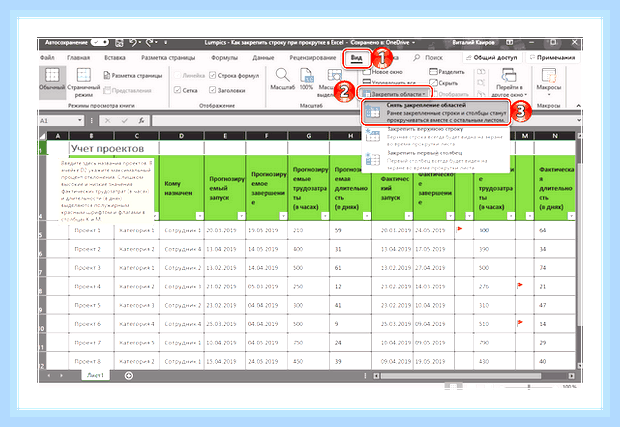Click the vertical scrollbar thumb
620x427 pixels.
(x=579, y=245)
